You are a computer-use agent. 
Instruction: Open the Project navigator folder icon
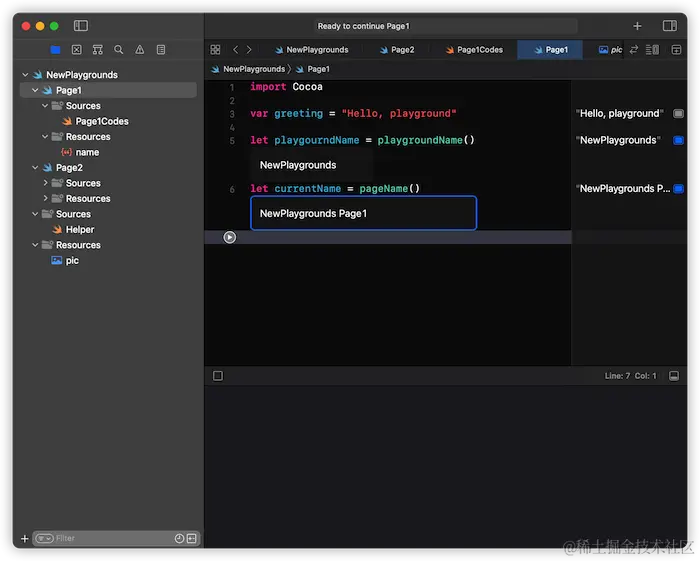coord(55,50)
